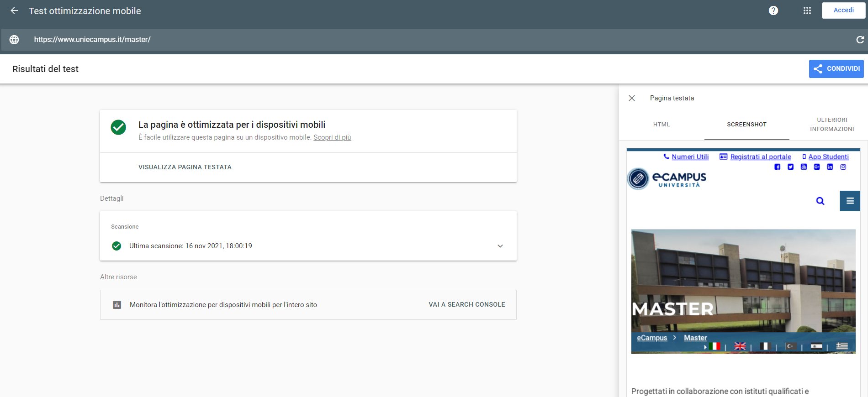Click the CONDIVIDI share button
Screen dimensions: 868x397
coord(836,69)
